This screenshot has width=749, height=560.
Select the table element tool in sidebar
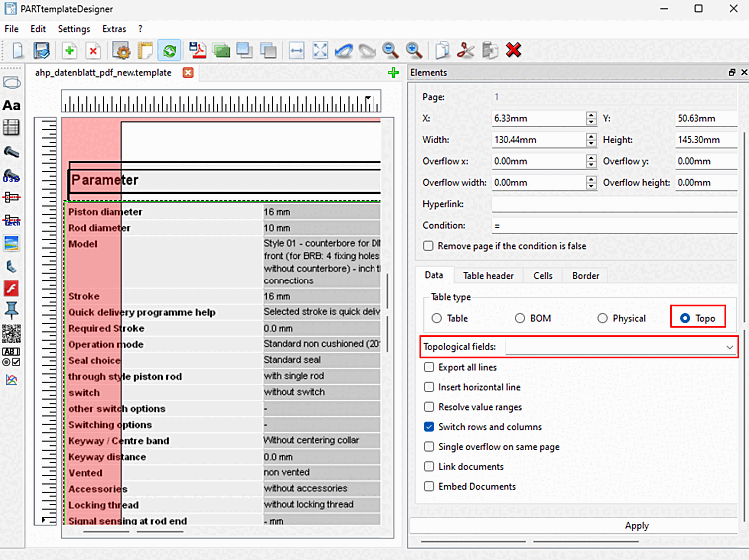pos(11,128)
